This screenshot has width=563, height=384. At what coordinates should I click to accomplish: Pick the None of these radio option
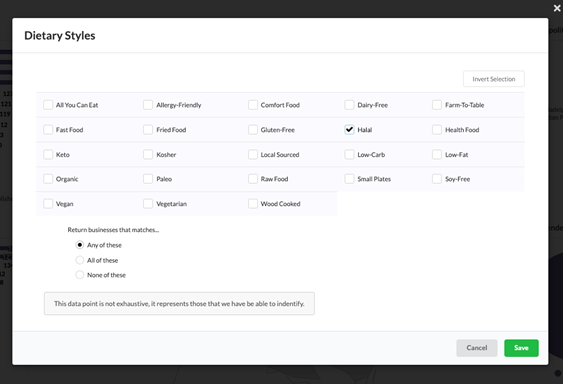tap(80, 275)
